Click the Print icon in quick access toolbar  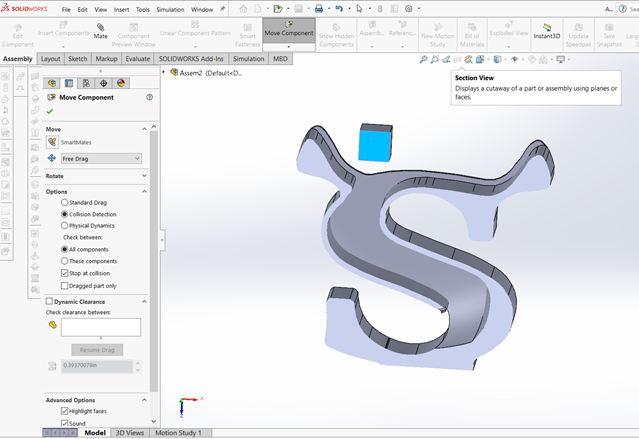(x=319, y=9)
